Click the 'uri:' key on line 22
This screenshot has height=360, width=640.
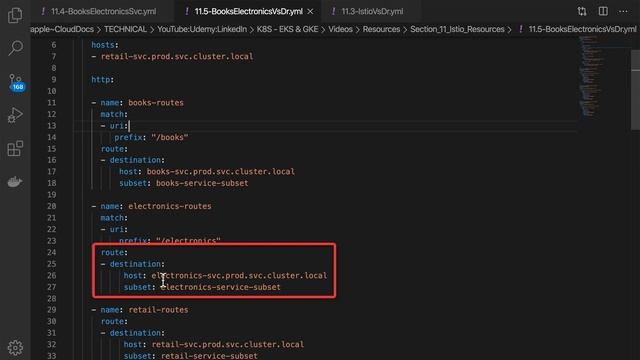pyautogui.click(x=119, y=230)
